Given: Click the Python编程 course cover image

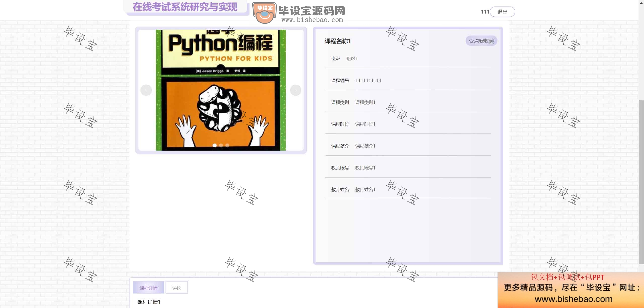Looking at the screenshot, I should pos(221,90).
